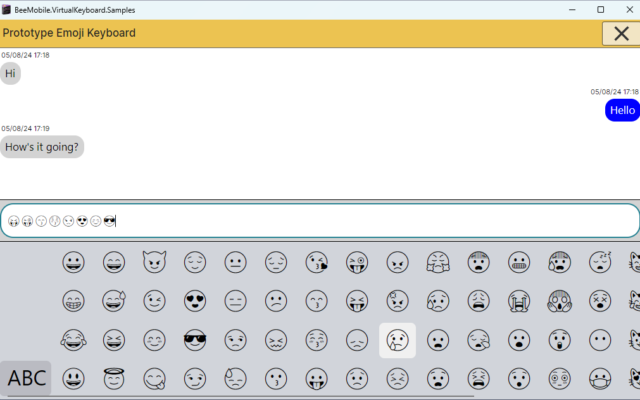Maximize the BeeMobile.VirtualKeyboard.Samples window
Image resolution: width=640 pixels, height=400 pixels.
(x=600, y=9)
